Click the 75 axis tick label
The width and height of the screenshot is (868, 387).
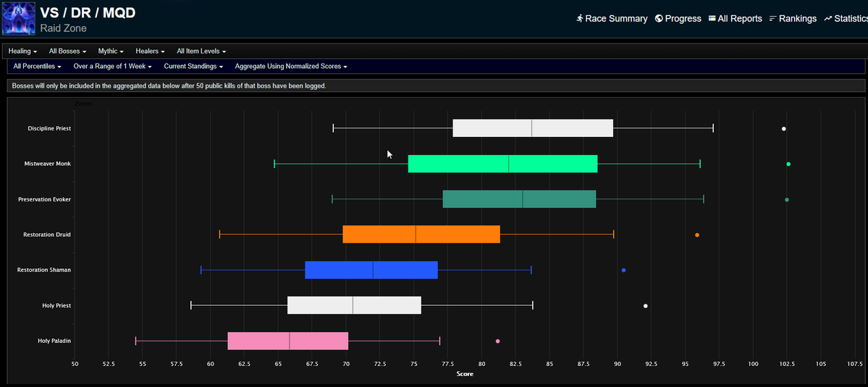point(414,364)
